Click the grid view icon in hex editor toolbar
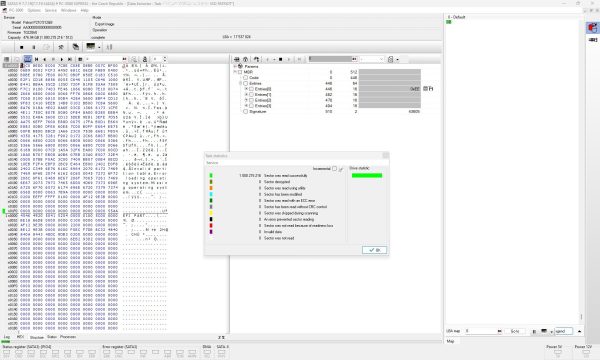 tap(7, 59)
